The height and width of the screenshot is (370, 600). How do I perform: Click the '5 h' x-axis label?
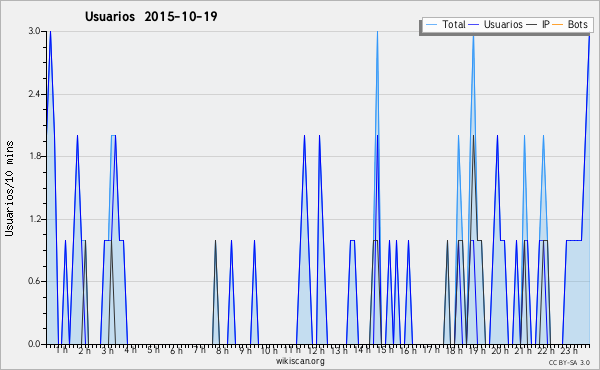(153, 350)
